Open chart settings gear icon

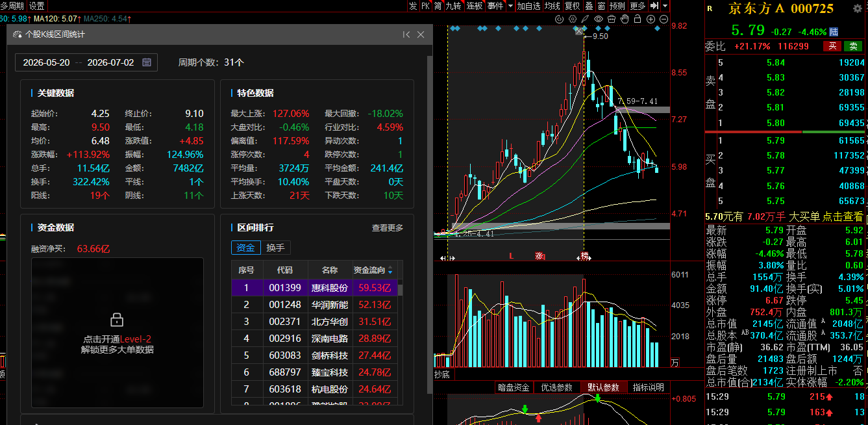click(x=573, y=19)
